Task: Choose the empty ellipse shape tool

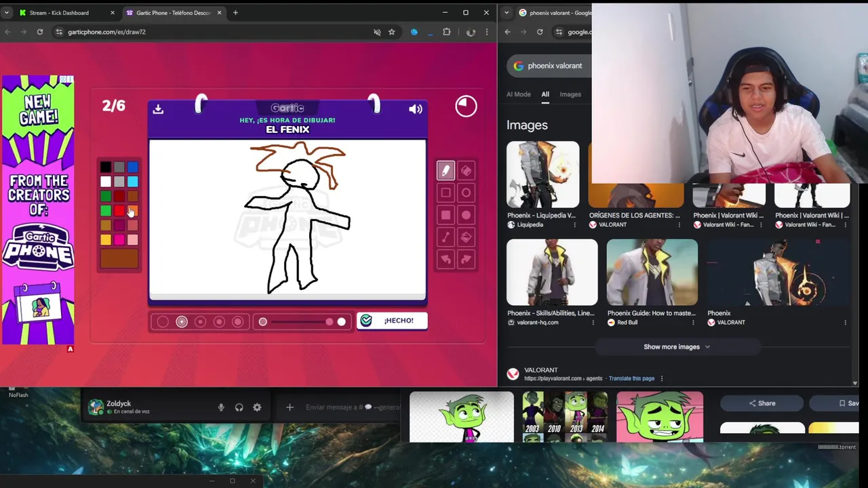Action: tap(466, 193)
